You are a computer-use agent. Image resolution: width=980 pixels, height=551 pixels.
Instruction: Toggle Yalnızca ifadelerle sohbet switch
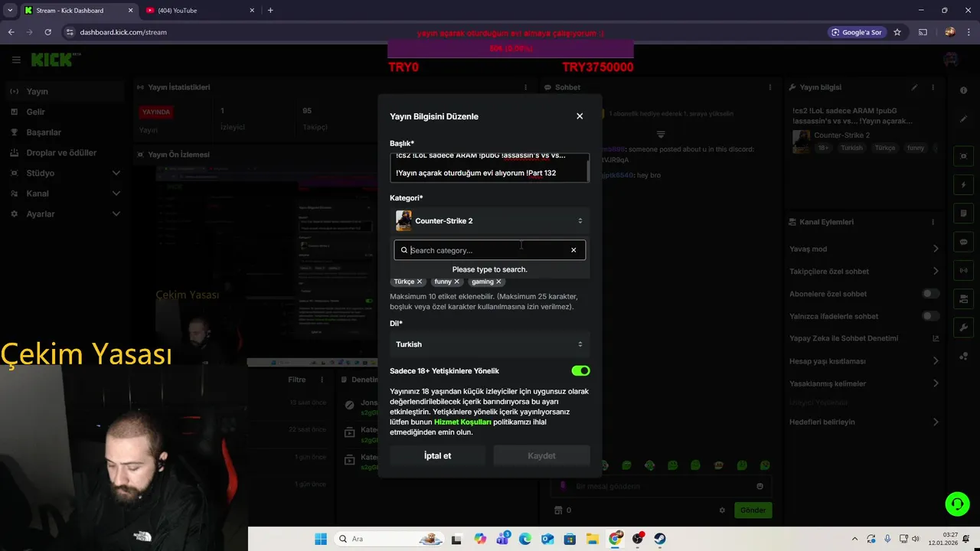pos(930,316)
